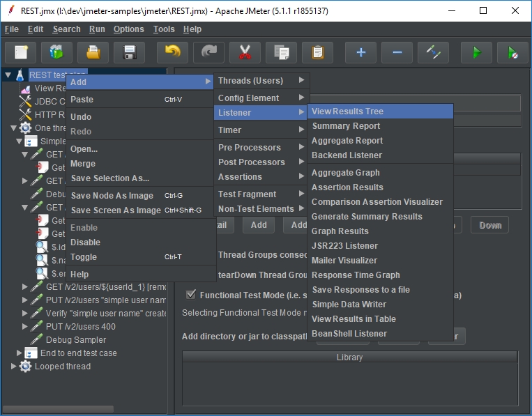The width and height of the screenshot is (532, 416).
Task: Click the One thread group gear icon
Action: 25,128
